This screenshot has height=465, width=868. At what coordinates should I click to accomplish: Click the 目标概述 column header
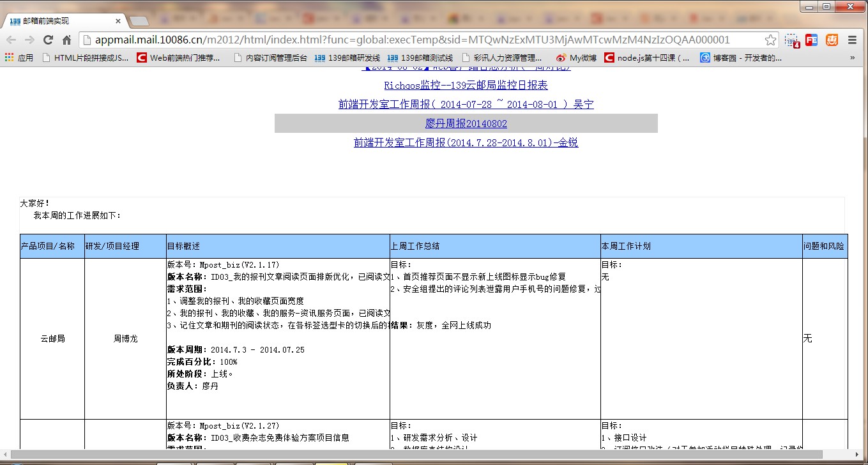pos(278,246)
